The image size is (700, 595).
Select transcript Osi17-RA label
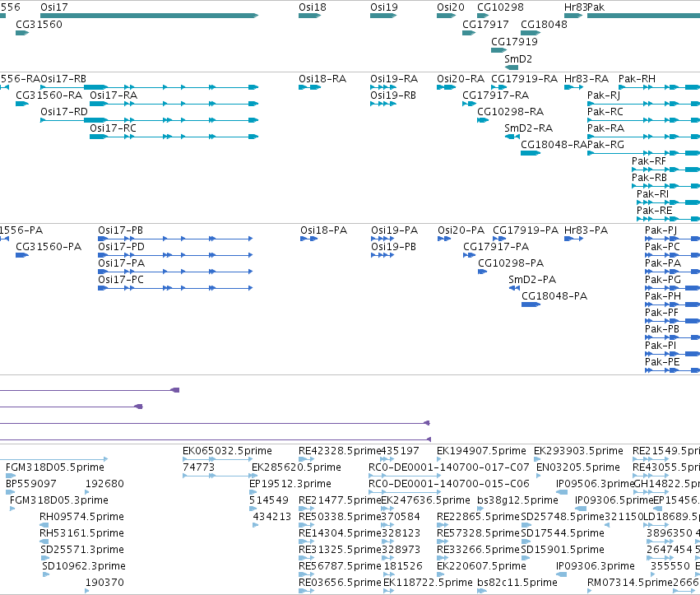click(114, 95)
